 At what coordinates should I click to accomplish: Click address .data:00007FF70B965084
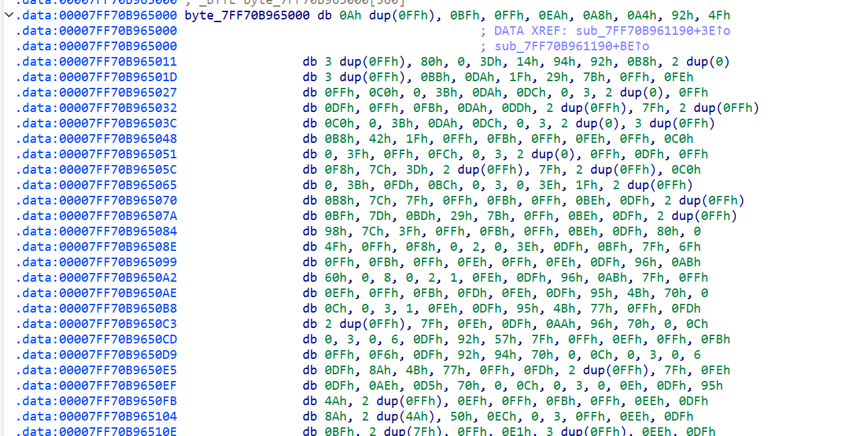tap(97, 231)
